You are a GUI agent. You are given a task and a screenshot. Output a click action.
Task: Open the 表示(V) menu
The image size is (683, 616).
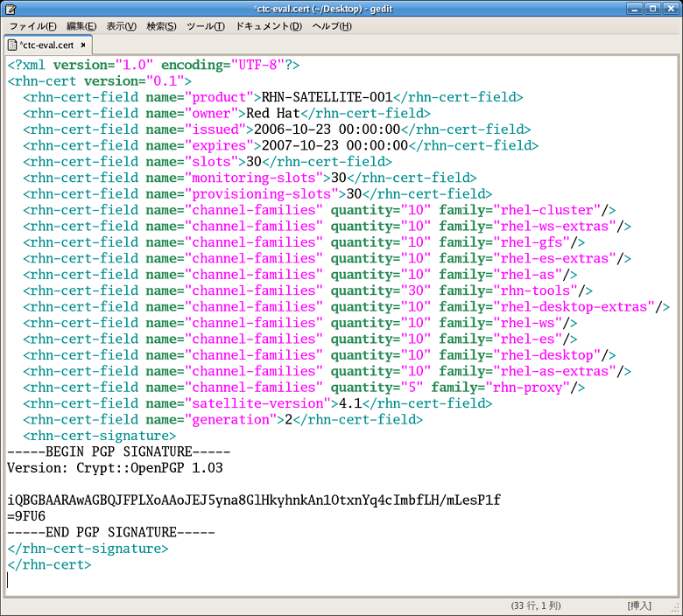pyautogui.click(x=122, y=26)
